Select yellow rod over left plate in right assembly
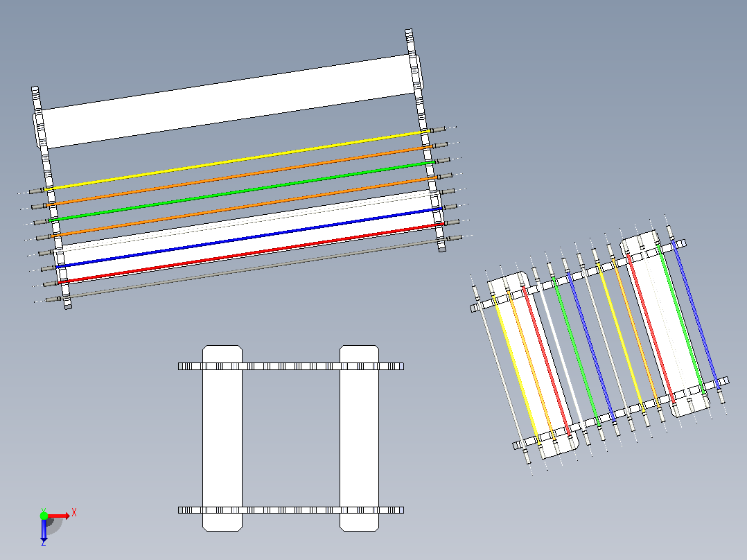Screen dimensions: 747x560 point(516,371)
